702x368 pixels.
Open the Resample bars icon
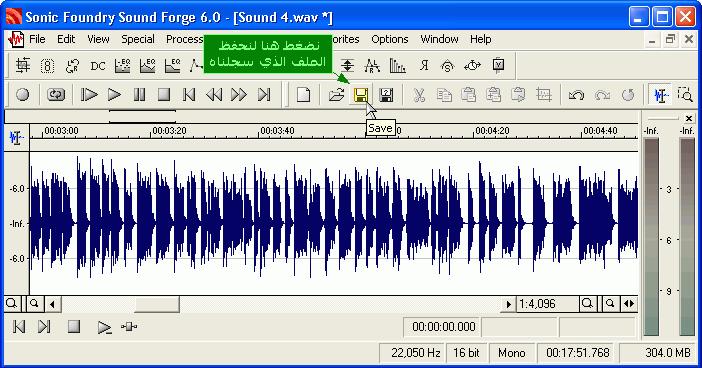398,66
